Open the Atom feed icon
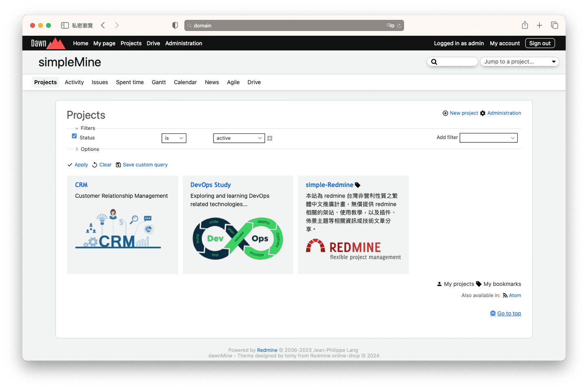 pyautogui.click(x=505, y=295)
